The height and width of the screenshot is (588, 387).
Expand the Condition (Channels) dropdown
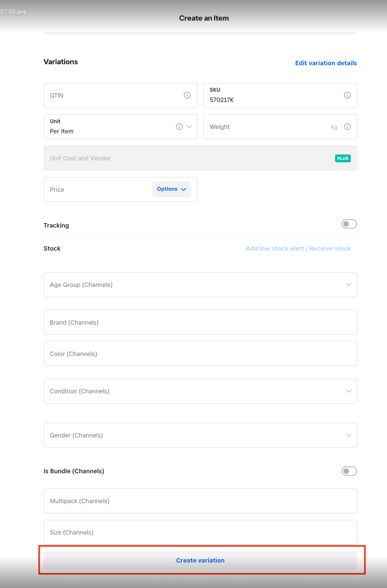[x=200, y=391]
